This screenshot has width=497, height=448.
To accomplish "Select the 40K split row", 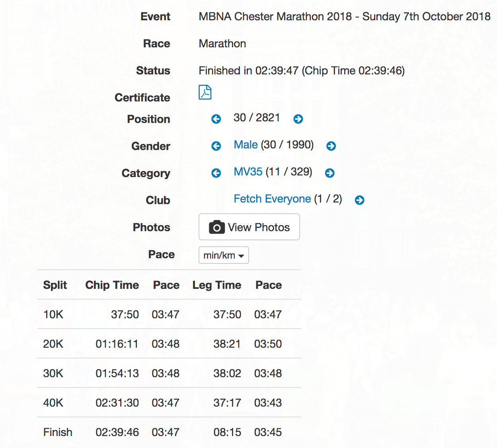I will pyautogui.click(x=169, y=403).
